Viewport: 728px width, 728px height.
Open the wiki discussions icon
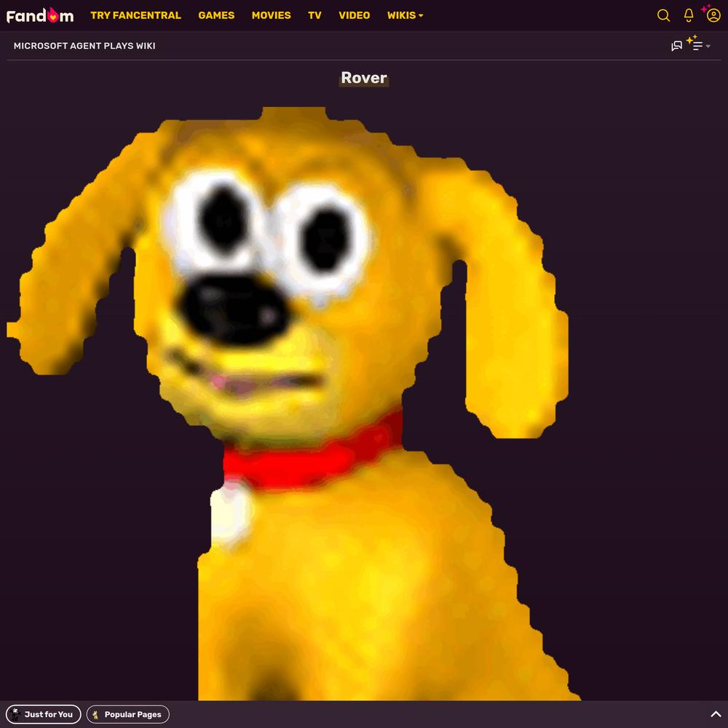coord(676,45)
